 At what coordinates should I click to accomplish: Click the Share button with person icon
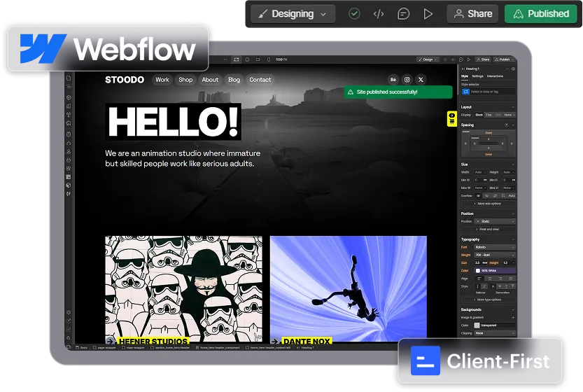(x=472, y=14)
